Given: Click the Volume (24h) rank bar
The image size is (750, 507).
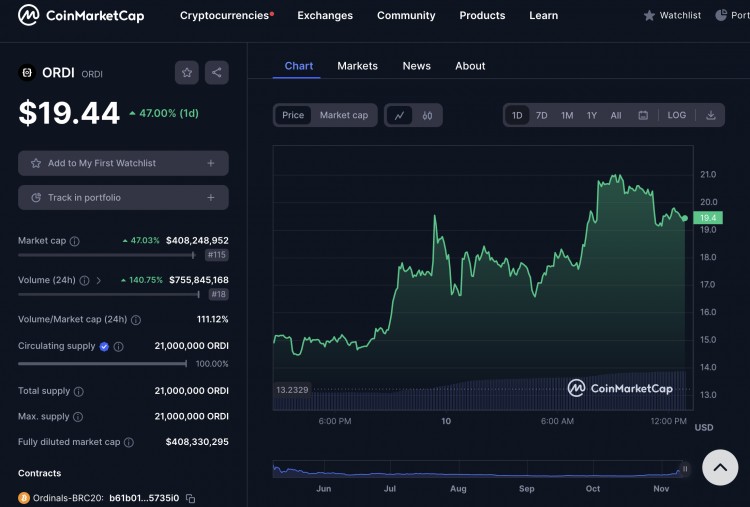Looking at the screenshot, I should point(109,294).
